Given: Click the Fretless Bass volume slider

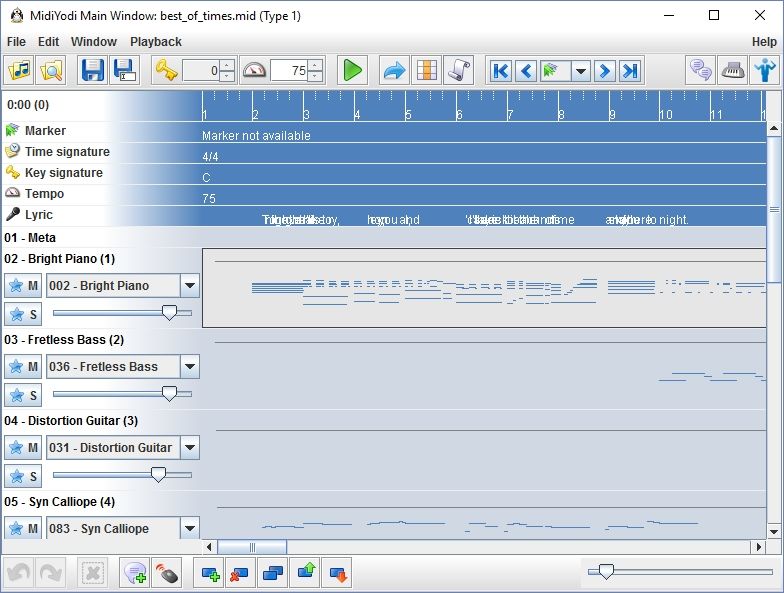Looking at the screenshot, I should [122, 394].
